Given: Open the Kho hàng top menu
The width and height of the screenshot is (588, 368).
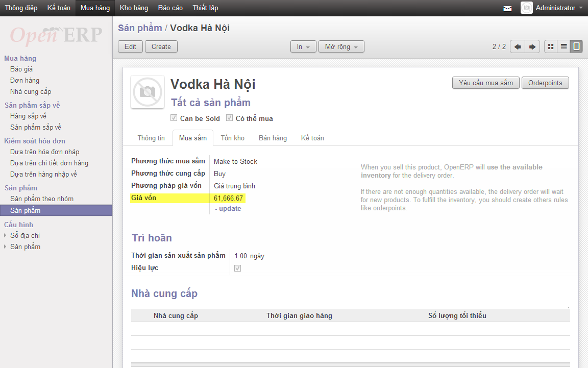Looking at the screenshot, I should point(134,8).
